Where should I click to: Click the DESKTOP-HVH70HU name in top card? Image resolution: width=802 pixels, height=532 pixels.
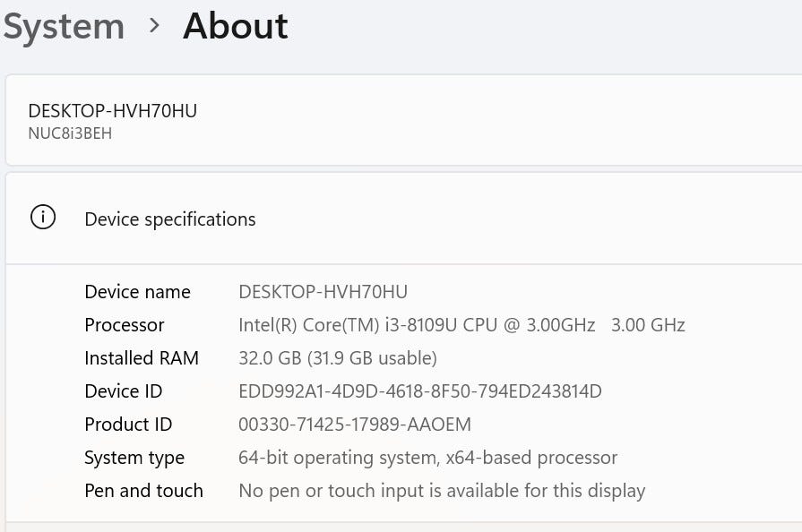tap(113, 111)
